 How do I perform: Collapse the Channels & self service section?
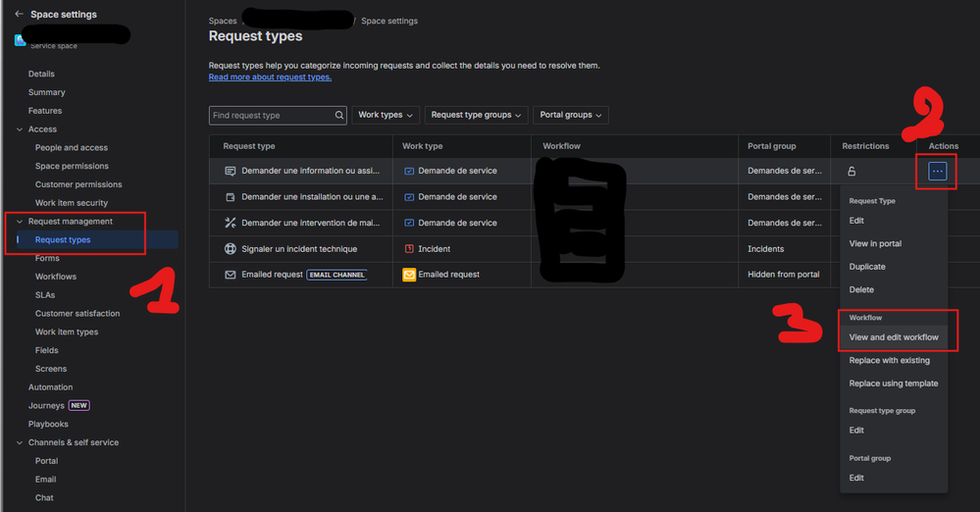20,442
